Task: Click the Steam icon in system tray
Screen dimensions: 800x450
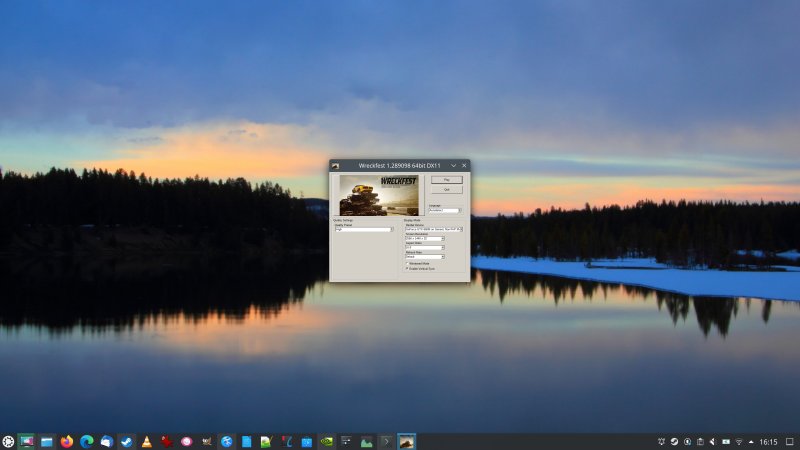Action: 674,441
